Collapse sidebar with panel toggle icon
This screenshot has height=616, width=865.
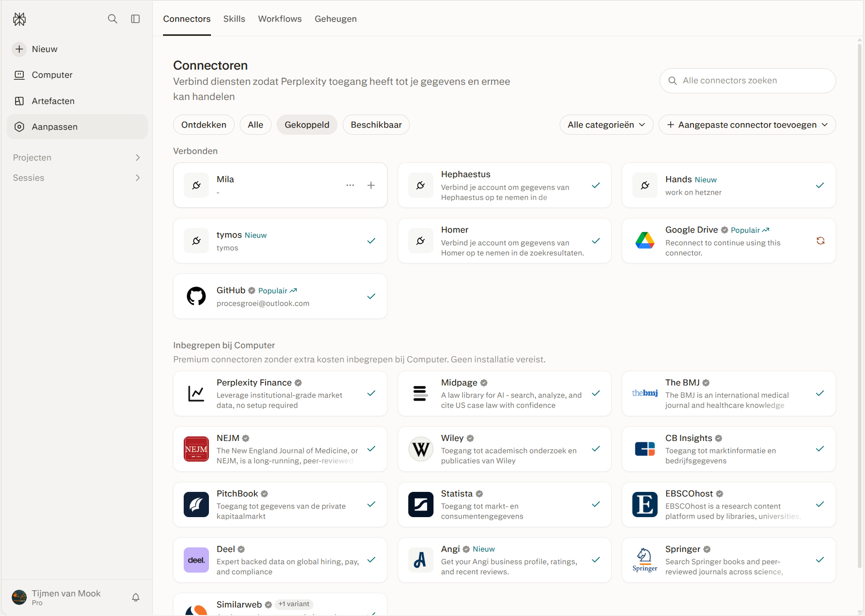pos(135,19)
